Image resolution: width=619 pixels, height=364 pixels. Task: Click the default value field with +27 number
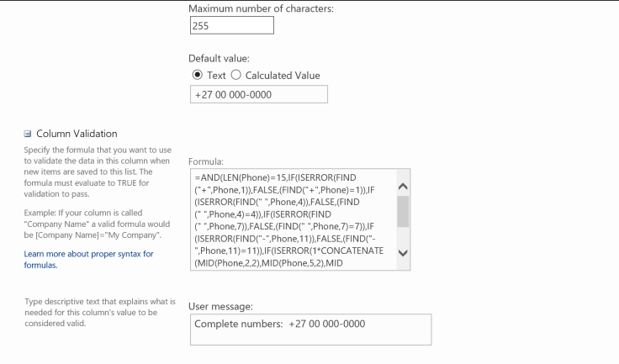258,95
